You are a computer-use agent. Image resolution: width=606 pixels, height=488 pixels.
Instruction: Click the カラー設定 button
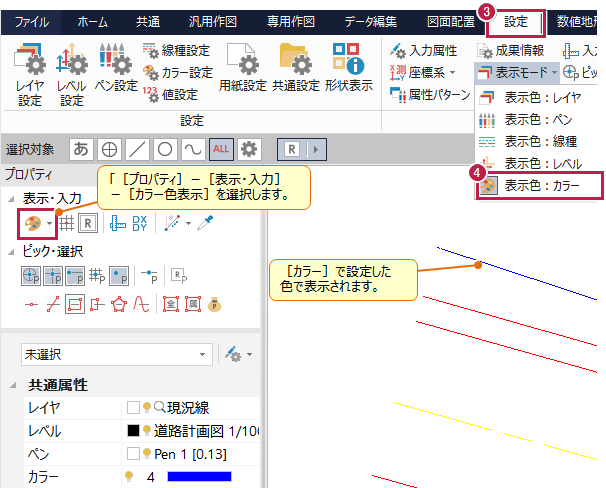click(178, 72)
